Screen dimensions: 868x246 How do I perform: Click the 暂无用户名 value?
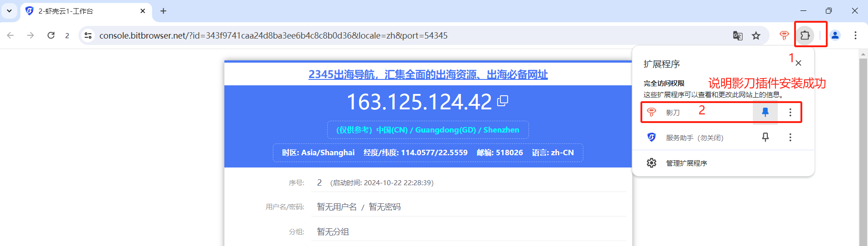pyautogui.click(x=337, y=207)
